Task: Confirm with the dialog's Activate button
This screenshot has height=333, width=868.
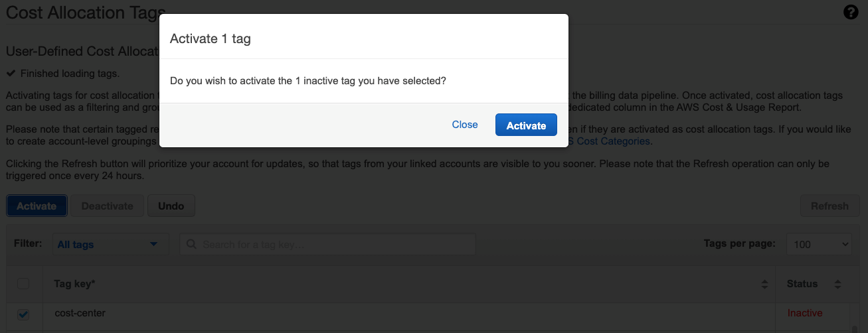Action: point(526,125)
